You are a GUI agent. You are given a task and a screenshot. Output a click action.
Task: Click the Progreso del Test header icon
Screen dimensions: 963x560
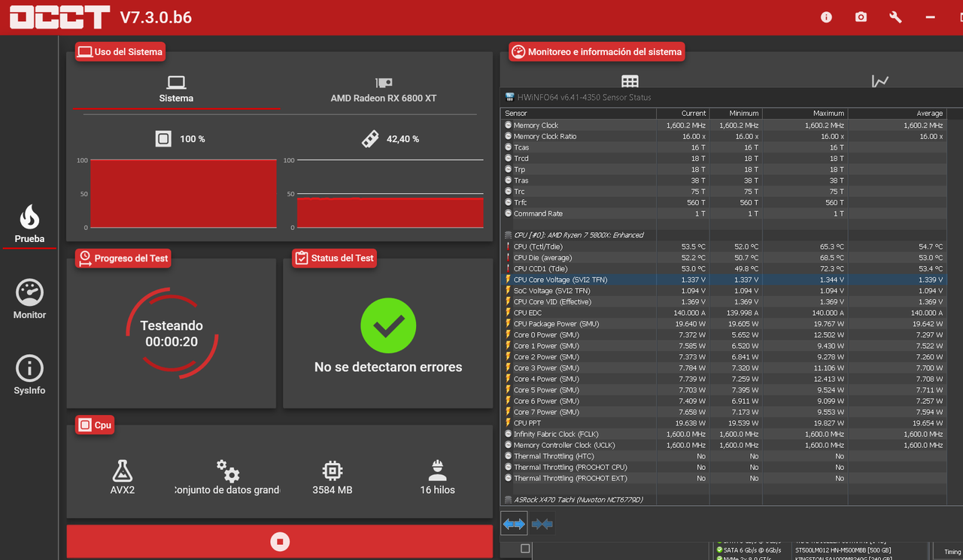pos(85,258)
